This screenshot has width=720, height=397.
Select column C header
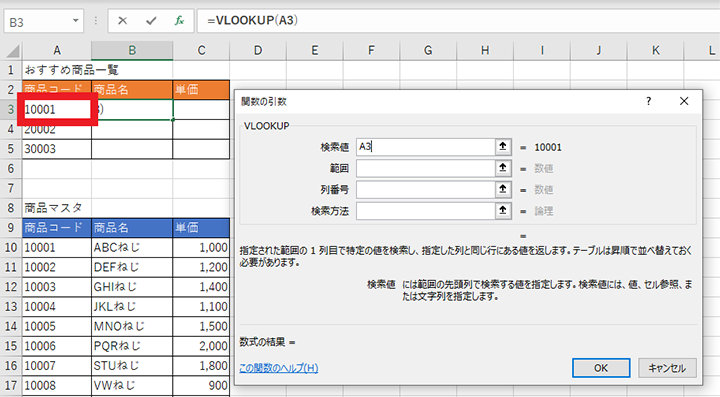pos(201,50)
